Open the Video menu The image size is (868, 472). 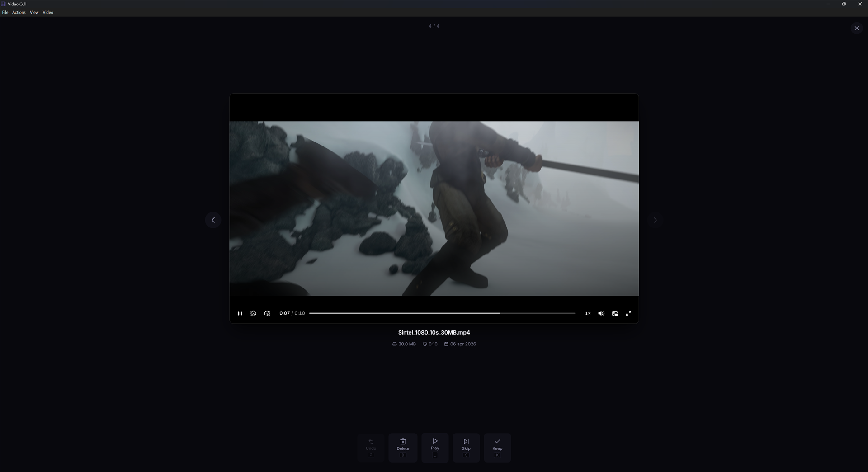(48, 12)
